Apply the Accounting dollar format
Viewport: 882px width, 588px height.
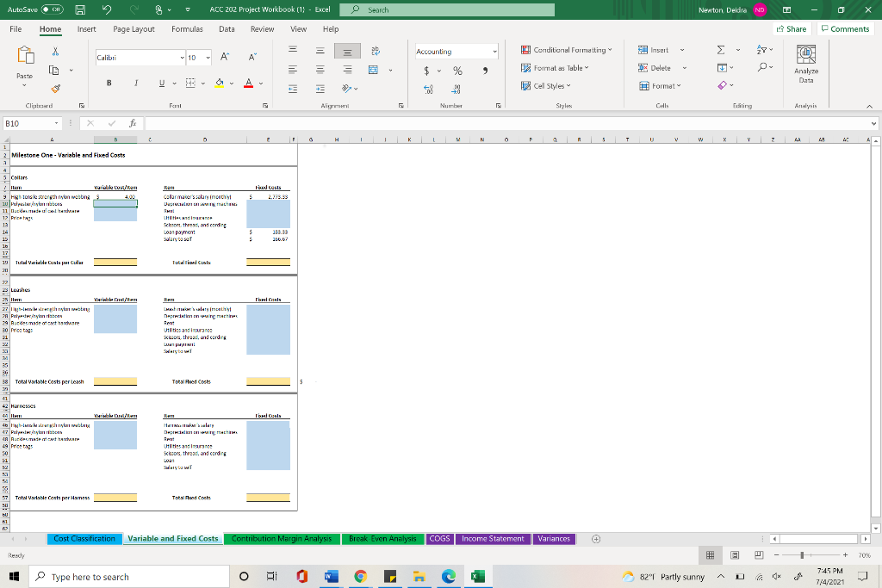(426, 71)
